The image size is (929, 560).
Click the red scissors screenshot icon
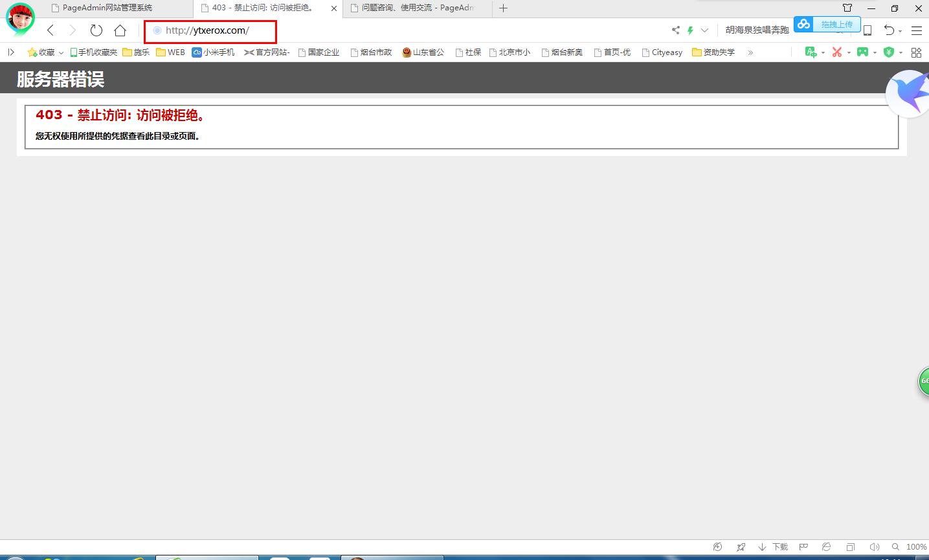[x=837, y=52]
